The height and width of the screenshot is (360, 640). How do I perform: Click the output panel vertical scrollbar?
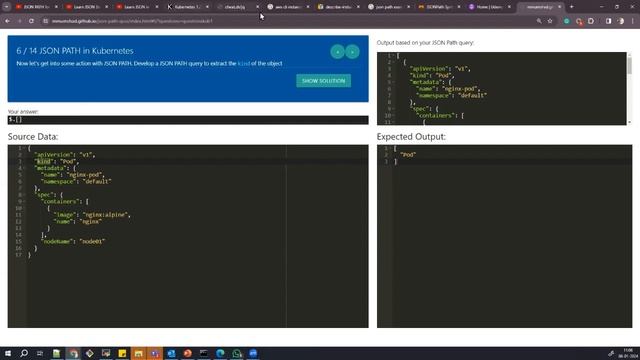[x=629, y=66]
